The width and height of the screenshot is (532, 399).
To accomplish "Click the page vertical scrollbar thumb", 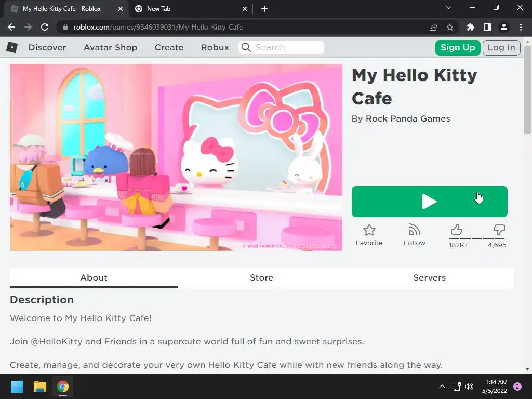I will [x=527, y=89].
